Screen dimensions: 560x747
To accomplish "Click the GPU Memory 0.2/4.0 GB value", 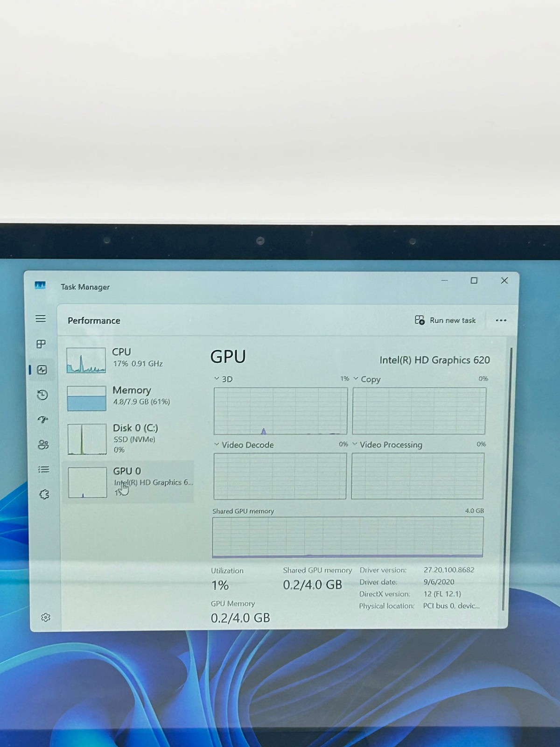I will coord(240,618).
